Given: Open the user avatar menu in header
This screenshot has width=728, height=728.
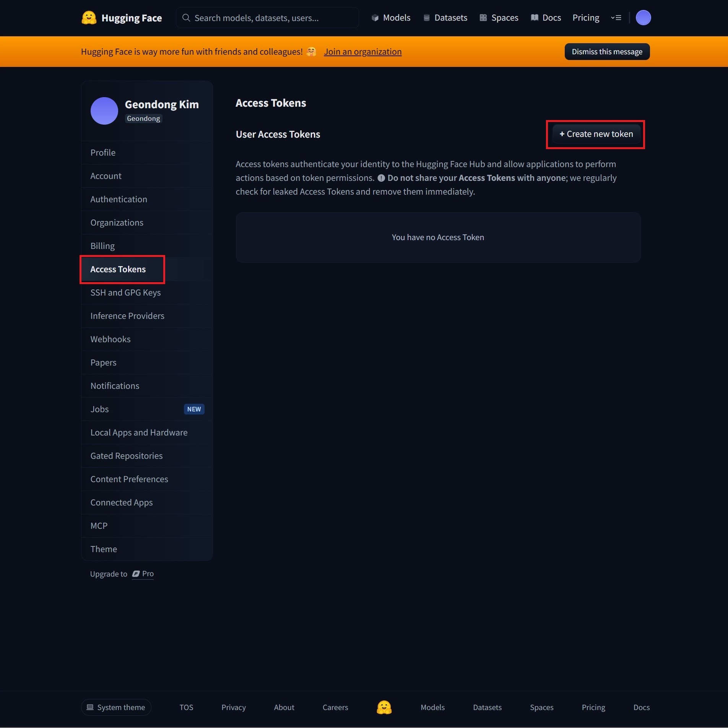Looking at the screenshot, I should click(643, 18).
